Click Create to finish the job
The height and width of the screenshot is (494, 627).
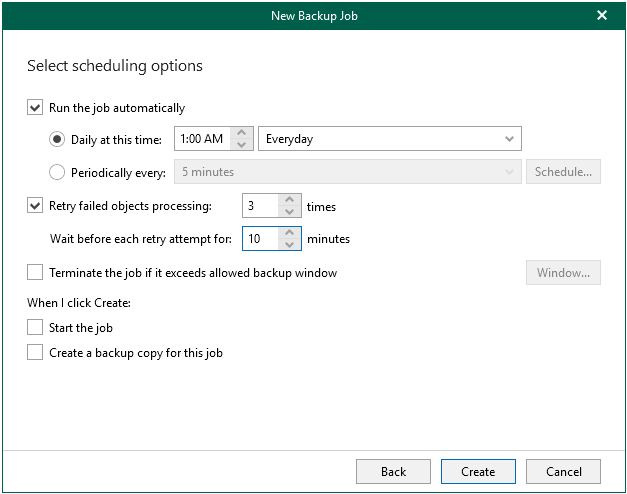pos(478,471)
